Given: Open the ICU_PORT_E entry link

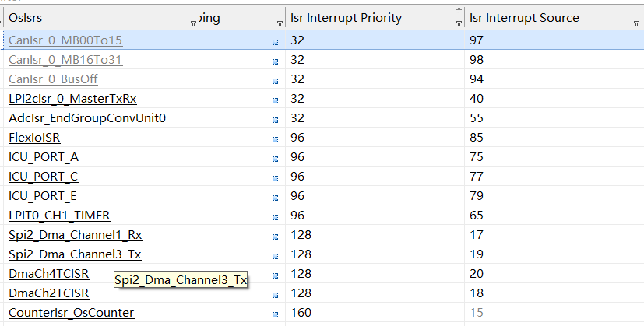Looking at the screenshot, I should point(43,196).
